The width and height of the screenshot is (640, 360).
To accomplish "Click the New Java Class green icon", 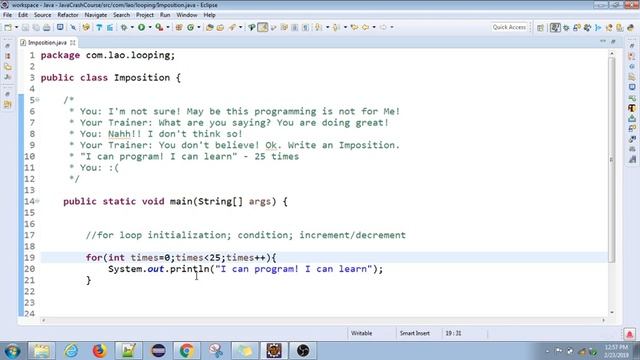I will (190, 27).
